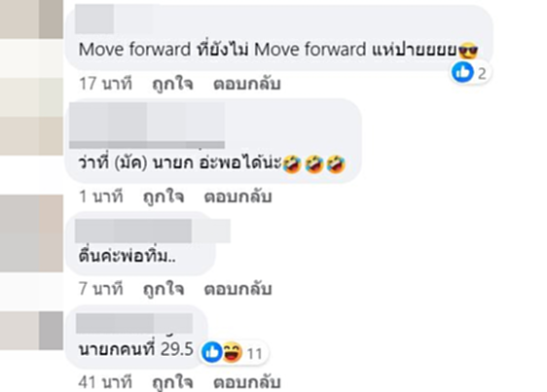This screenshot has height=392, width=547.
Task: Open last commenter's blurred avatar
Action: [31, 331]
